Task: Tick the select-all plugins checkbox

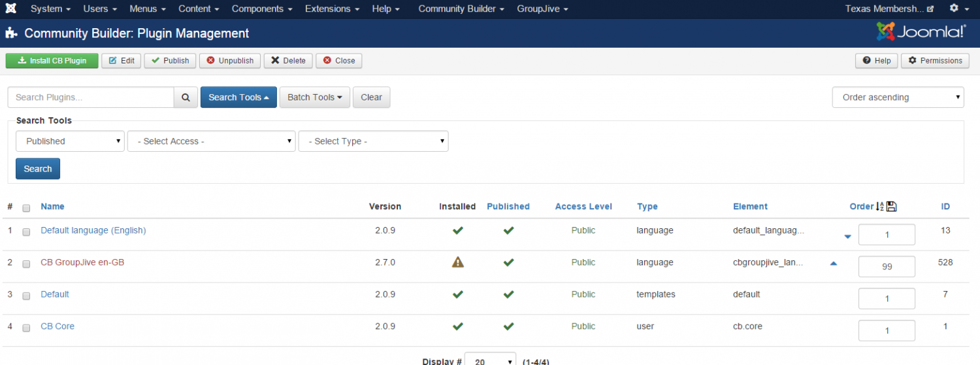Action: coord(26,208)
